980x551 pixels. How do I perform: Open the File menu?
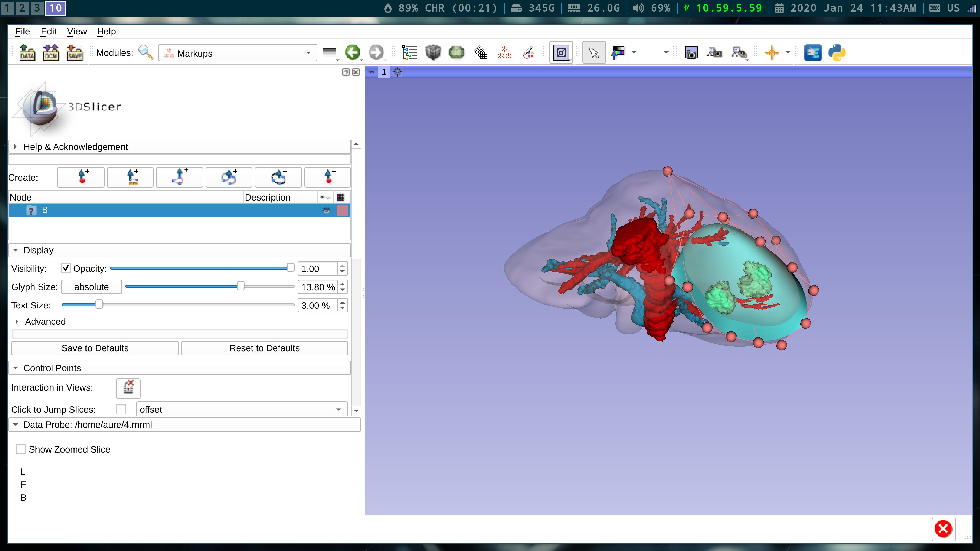[x=22, y=32]
